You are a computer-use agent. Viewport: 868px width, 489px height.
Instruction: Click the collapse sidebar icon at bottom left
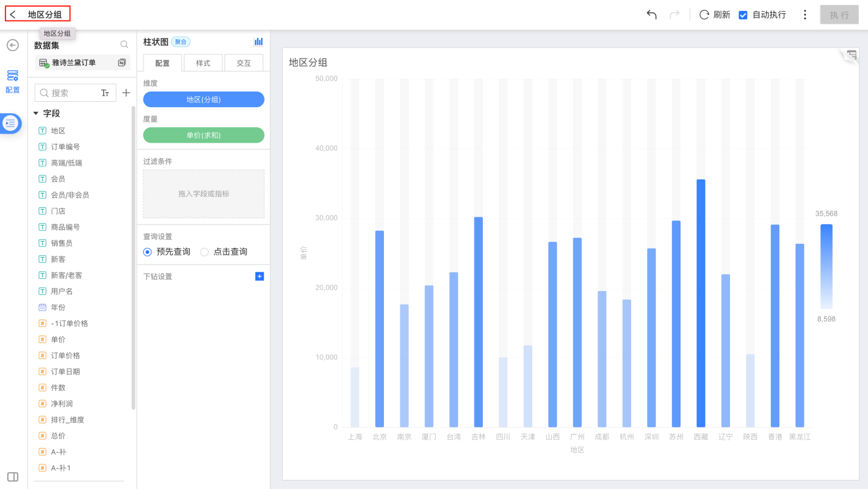[13, 477]
